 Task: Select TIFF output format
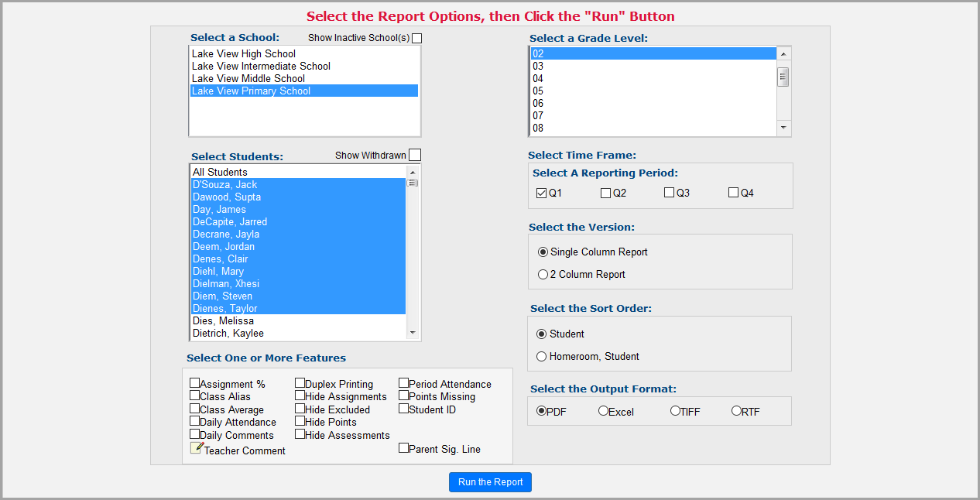pos(675,411)
